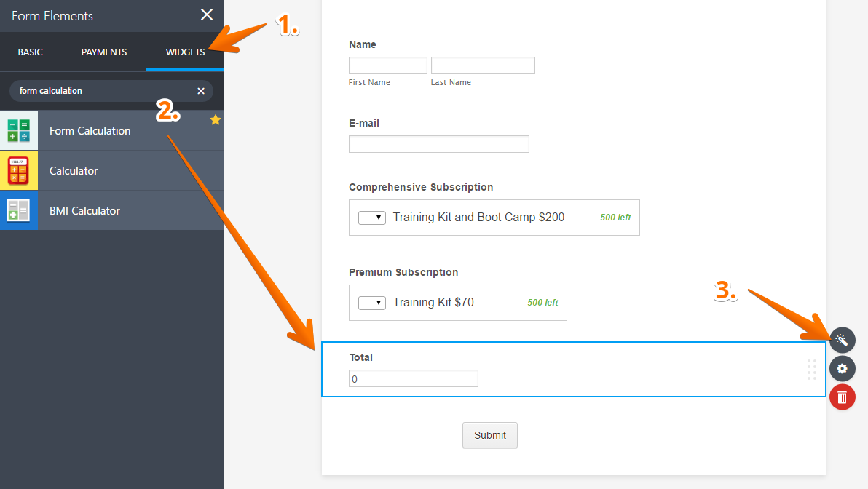Switch to the Basic tab
The height and width of the screenshot is (489, 868).
31,52
